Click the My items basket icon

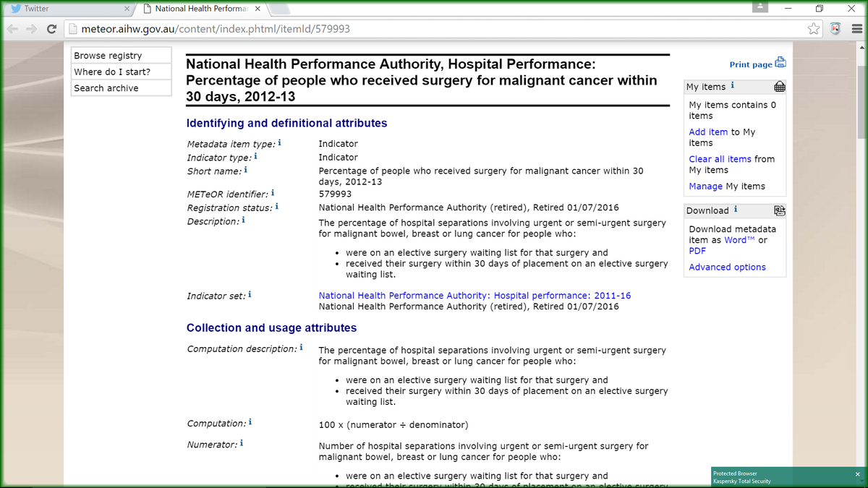[779, 87]
